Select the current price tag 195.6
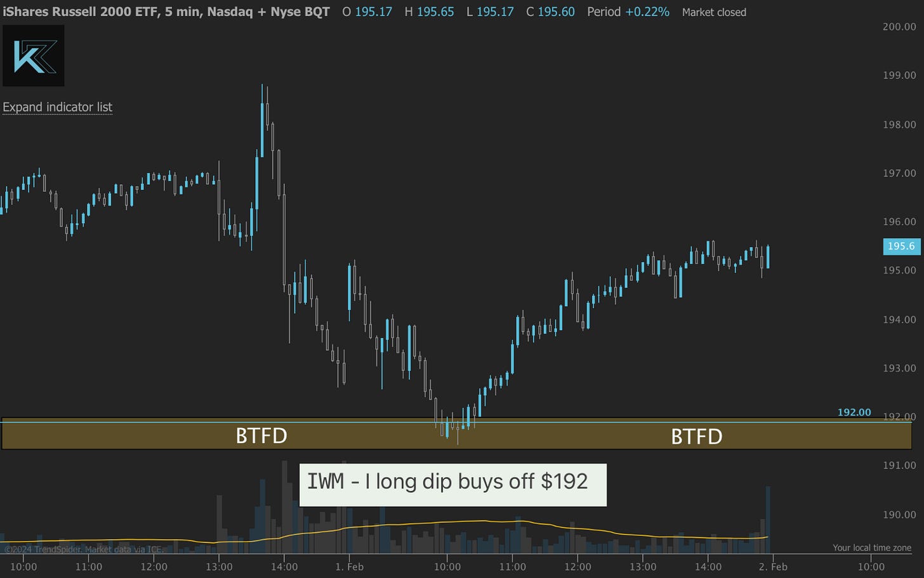The image size is (924, 578). pyautogui.click(x=902, y=246)
